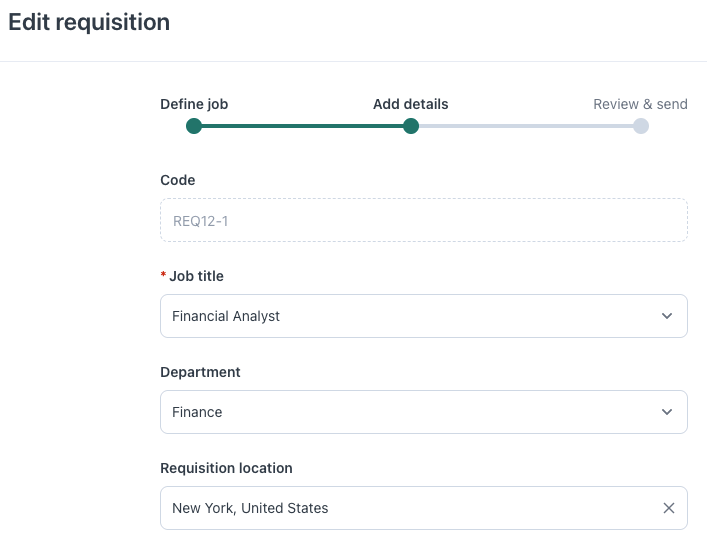
Task: Clear the Requisition location value with X
Action: coord(669,508)
